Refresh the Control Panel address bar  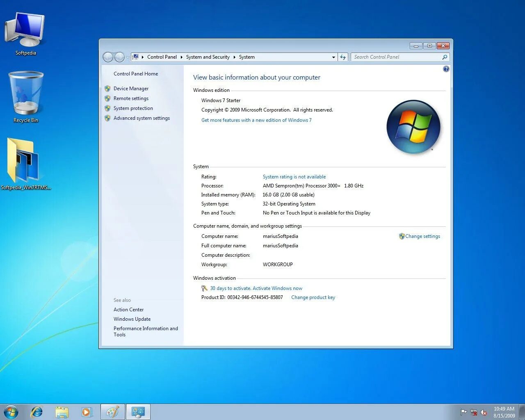click(x=343, y=57)
